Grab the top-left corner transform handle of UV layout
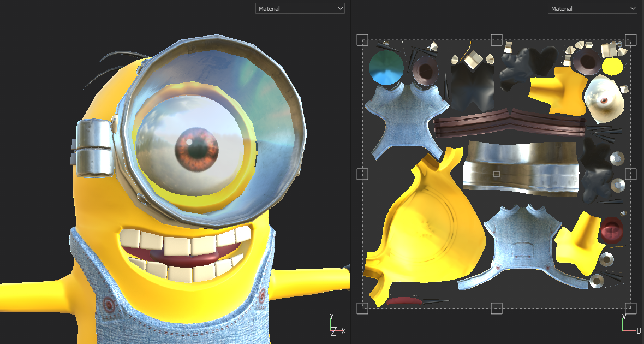This screenshot has height=344, width=644. click(362, 40)
